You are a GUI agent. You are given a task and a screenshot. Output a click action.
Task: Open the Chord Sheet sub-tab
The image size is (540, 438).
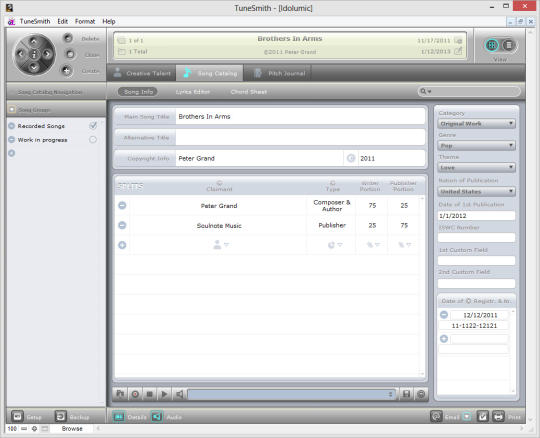tap(249, 92)
